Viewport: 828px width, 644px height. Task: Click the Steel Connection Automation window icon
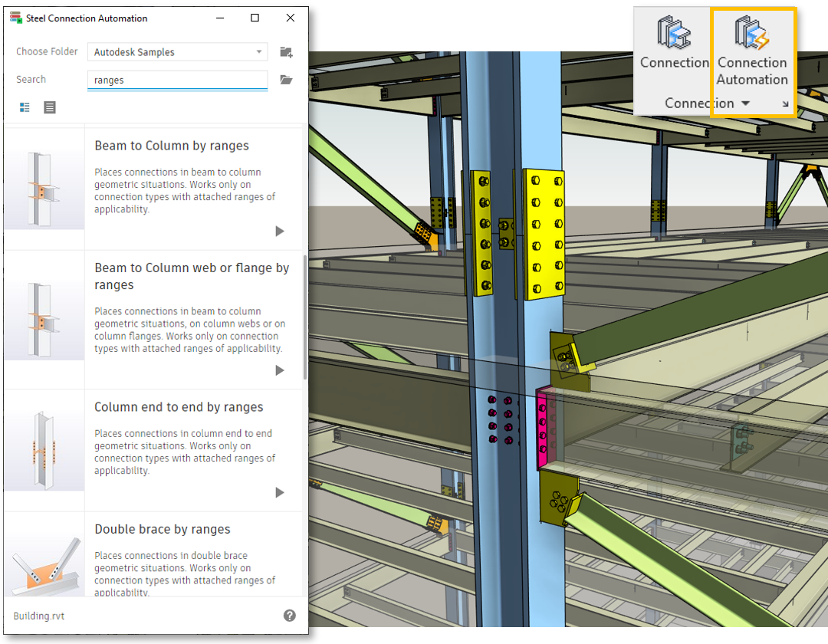point(16,18)
